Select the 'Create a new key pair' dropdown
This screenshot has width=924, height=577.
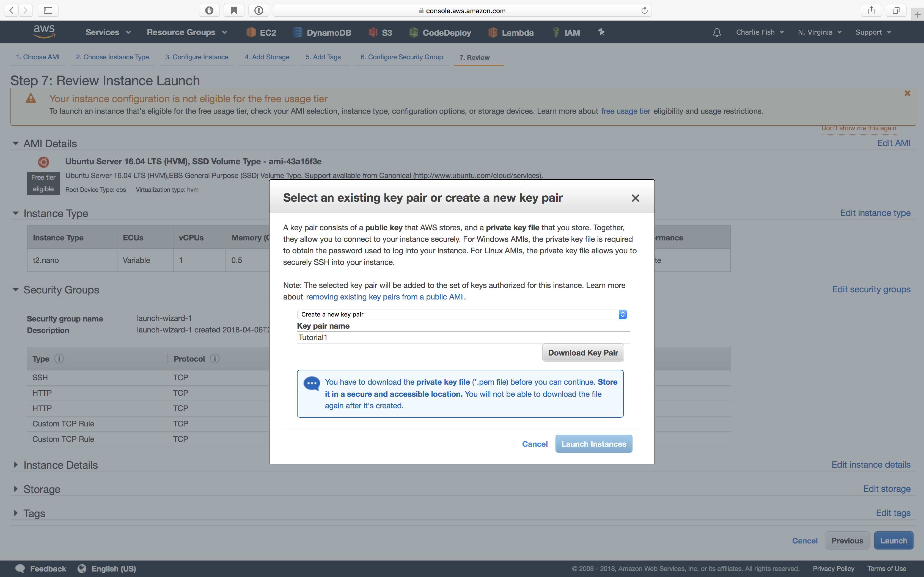point(461,314)
